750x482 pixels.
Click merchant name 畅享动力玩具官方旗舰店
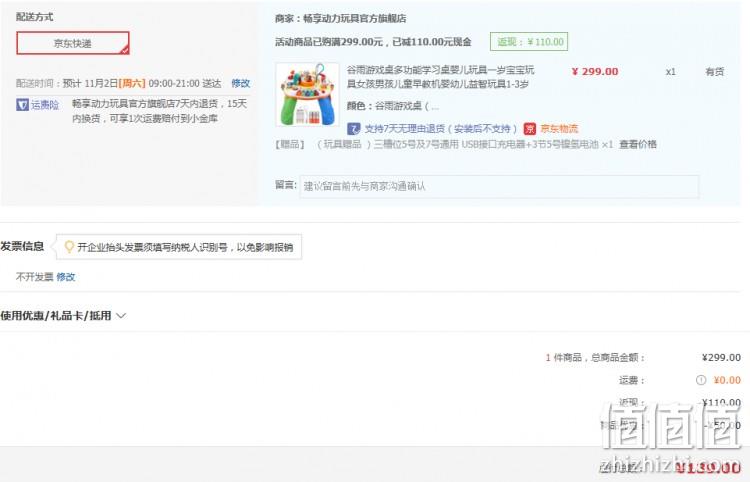[354, 19]
